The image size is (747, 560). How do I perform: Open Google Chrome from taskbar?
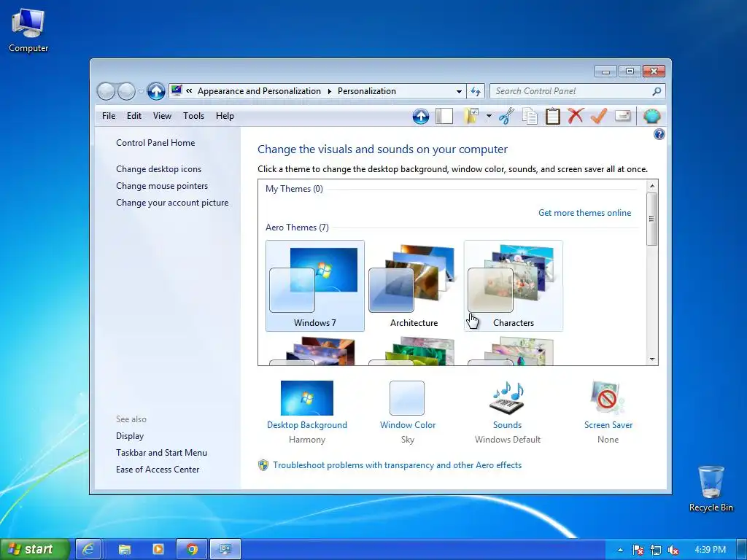(x=192, y=550)
